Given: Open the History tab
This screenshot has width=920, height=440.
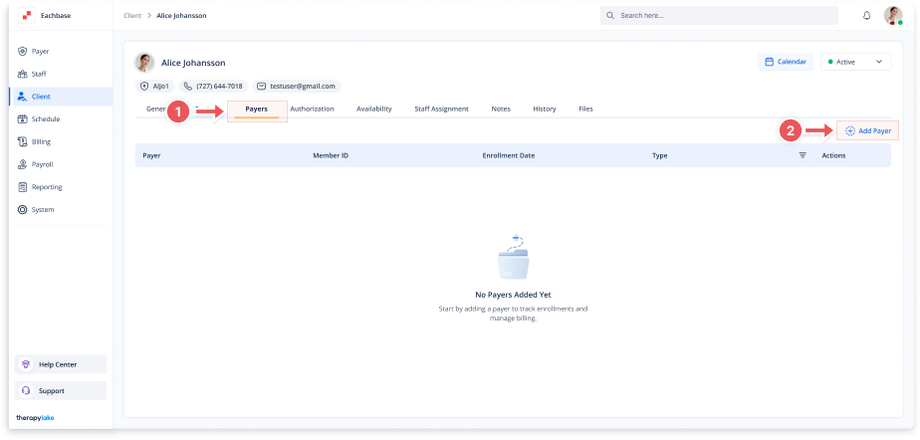Looking at the screenshot, I should [544, 109].
